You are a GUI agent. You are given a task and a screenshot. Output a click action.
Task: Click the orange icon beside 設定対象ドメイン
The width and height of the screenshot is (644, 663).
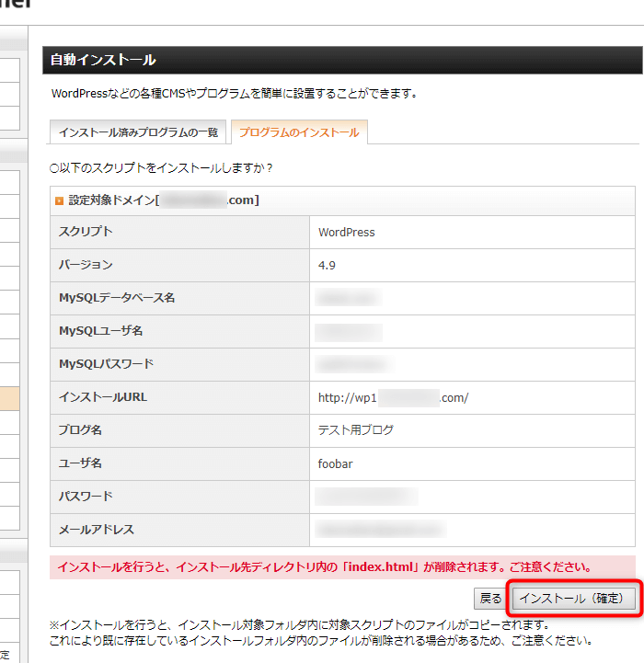pyautogui.click(x=60, y=200)
